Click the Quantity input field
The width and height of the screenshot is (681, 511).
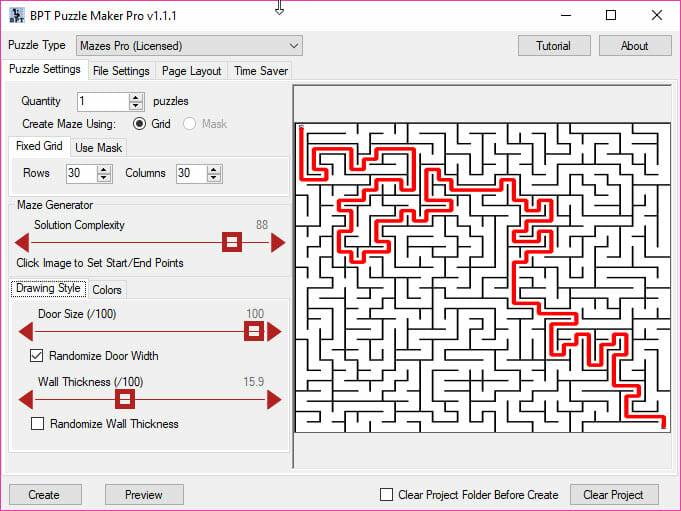tap(103, 102)
